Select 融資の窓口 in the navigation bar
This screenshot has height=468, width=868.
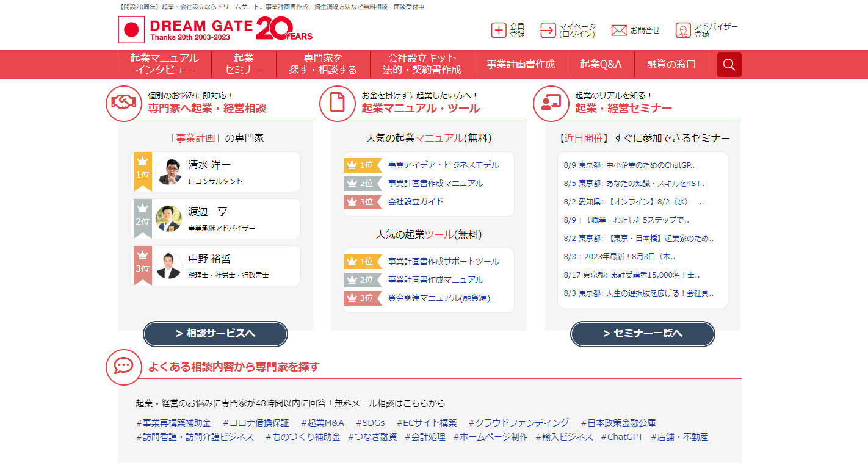[x=671, y=64]
